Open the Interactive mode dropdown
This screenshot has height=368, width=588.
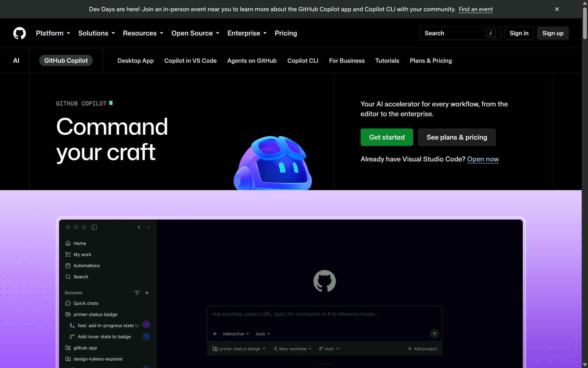pos(236,334)
